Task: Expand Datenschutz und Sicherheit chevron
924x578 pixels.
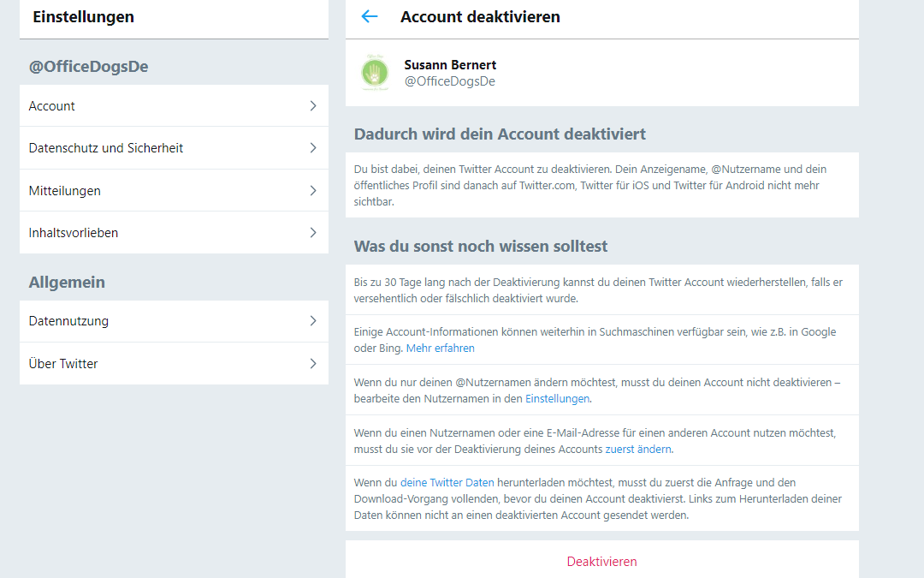Action: [313, 148]
